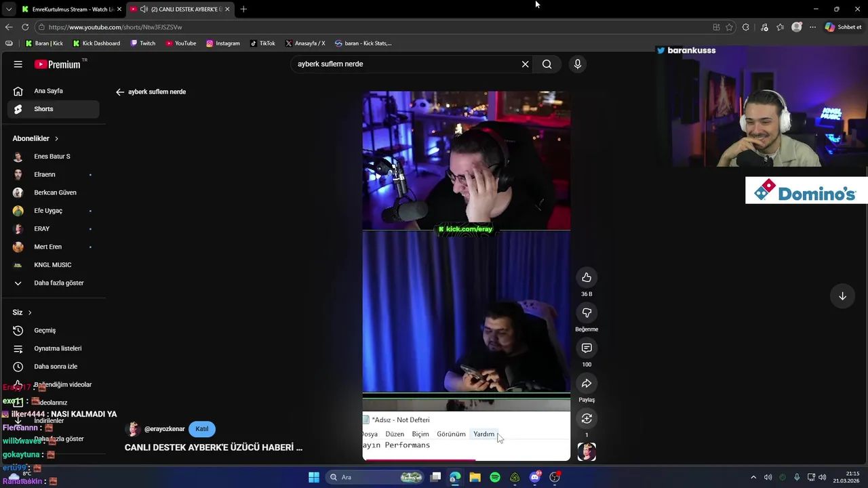Open Efe Uygaç channel
Viewport: 868px width, 488px height.
(53, 211)
